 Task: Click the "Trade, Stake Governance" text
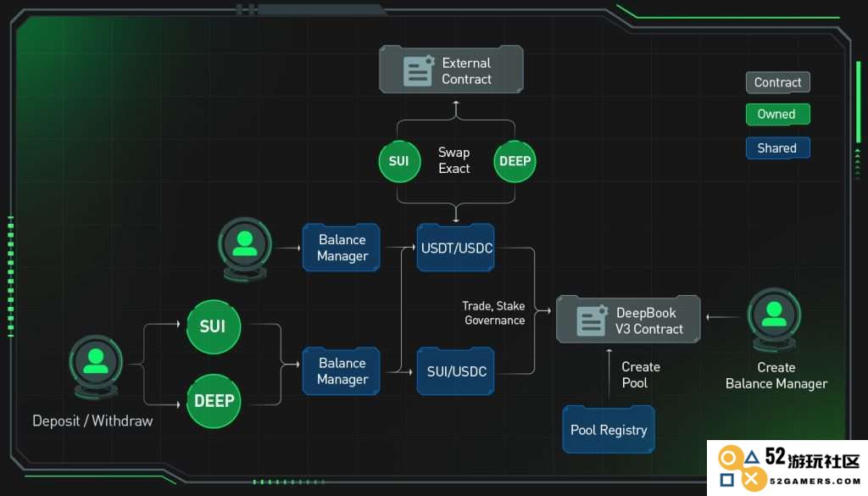tap(494, 313)
